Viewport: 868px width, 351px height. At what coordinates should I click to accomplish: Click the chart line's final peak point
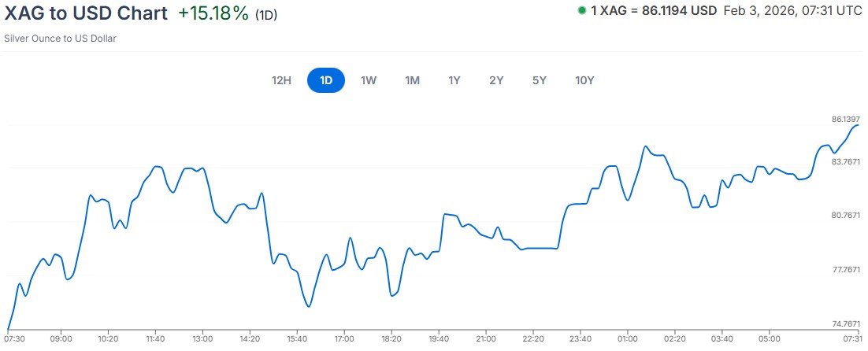coord(858,125)
